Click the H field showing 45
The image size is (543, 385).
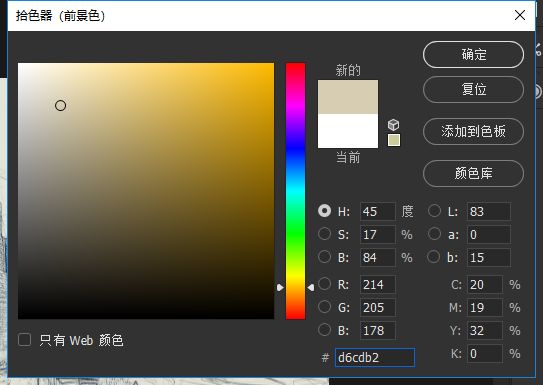(x=377, y=212)
